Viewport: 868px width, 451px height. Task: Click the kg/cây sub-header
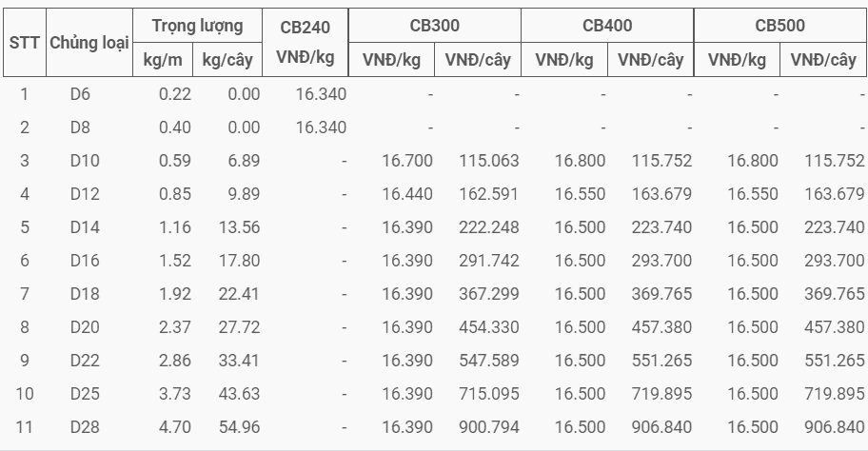(x=227, y=60)
